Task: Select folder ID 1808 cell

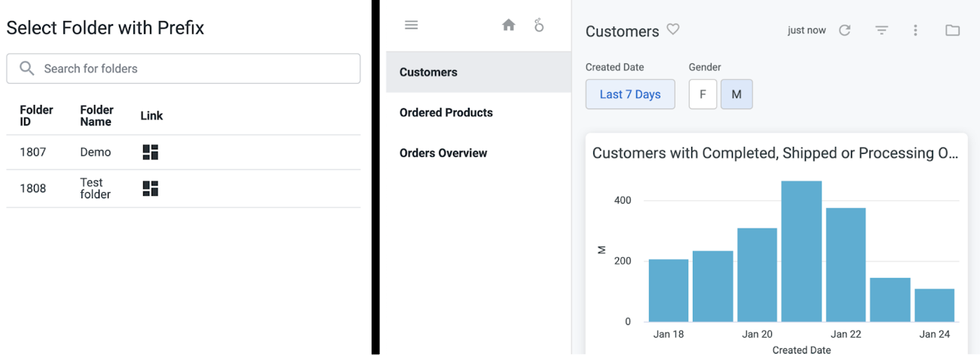Action: click(33, 188)
